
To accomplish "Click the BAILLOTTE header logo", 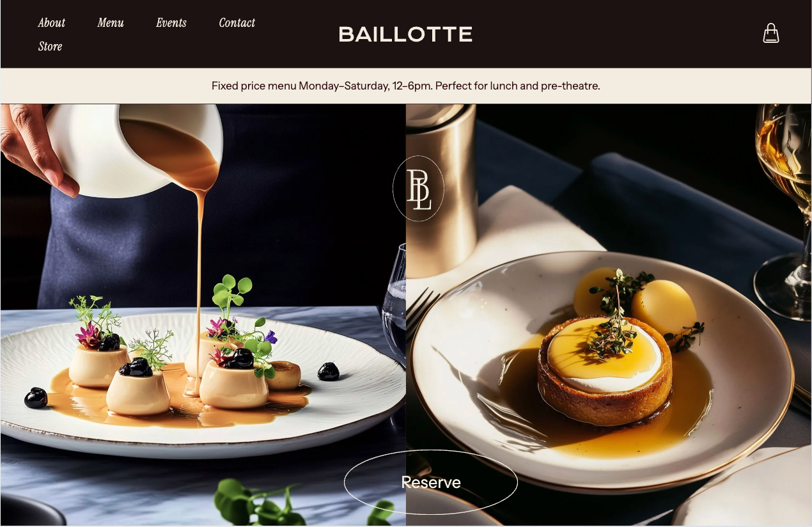I will click(x=405, y=35).
